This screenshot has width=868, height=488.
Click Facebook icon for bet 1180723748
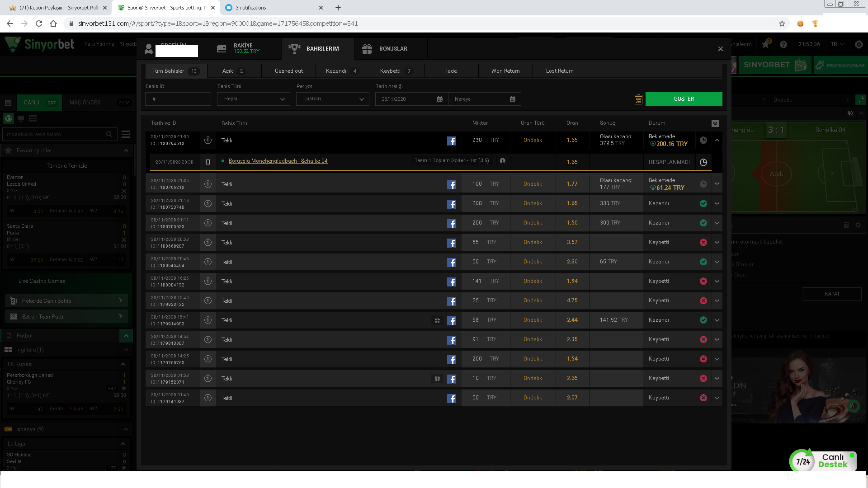click(x=452, y=204)
